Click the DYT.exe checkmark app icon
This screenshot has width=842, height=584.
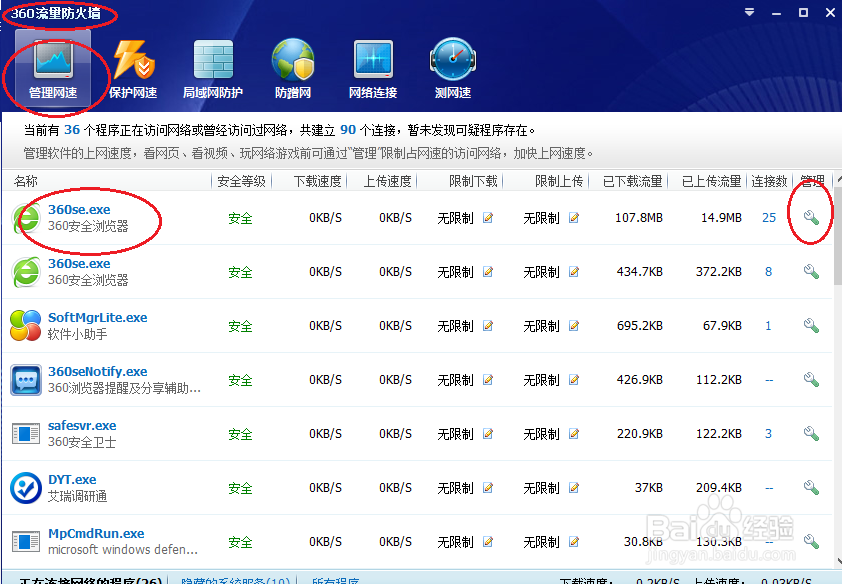[26, 487]
